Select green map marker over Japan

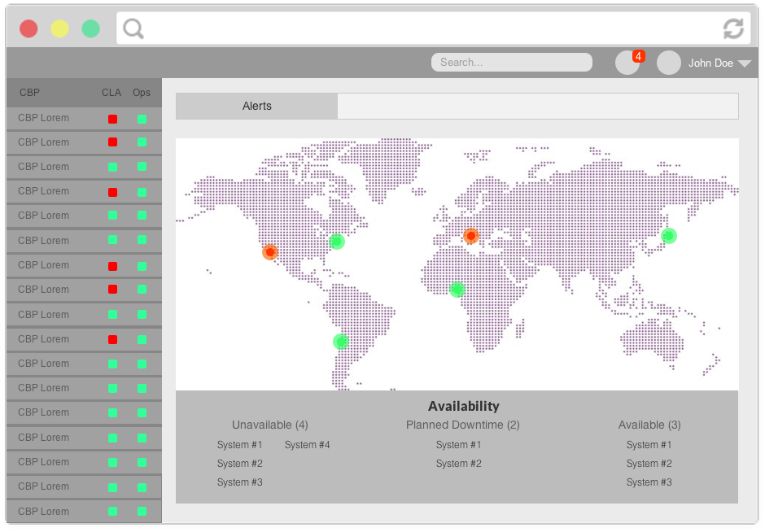(669, 236)
